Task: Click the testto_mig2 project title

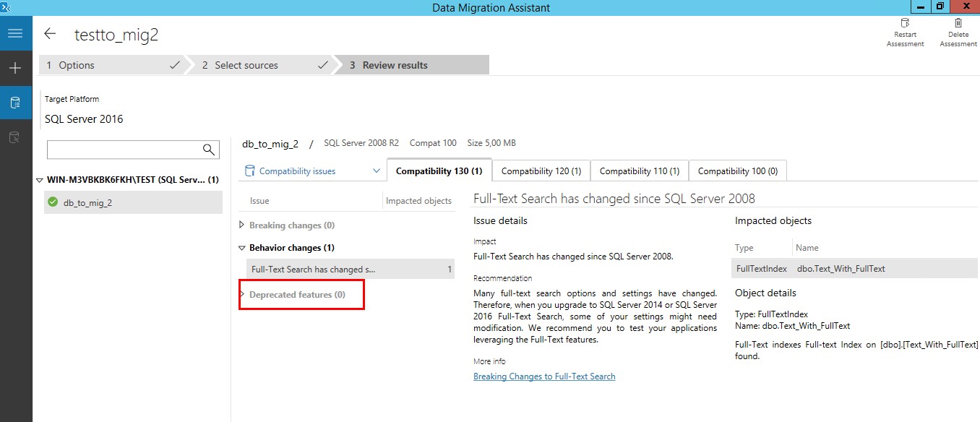Action: [x=116, y=35]
